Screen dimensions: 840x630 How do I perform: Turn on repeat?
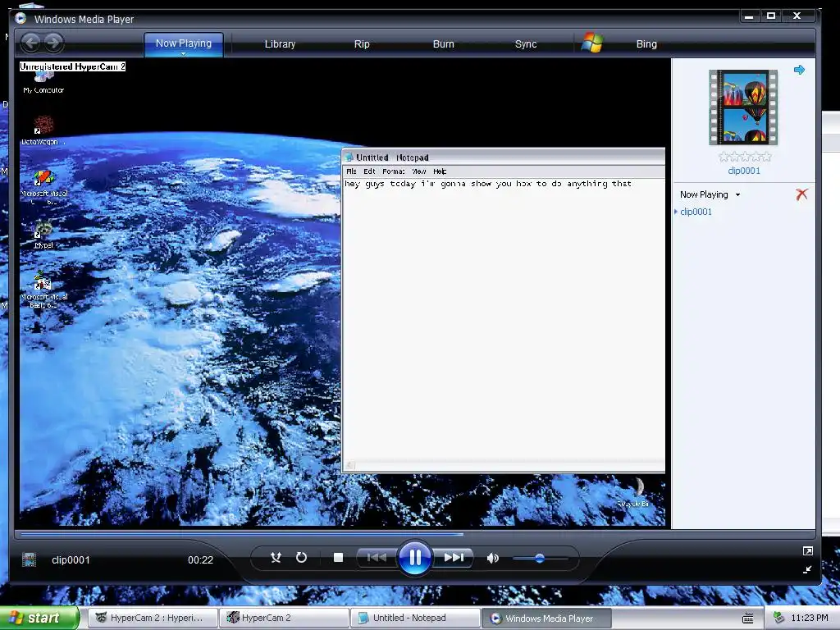(302, 558)
